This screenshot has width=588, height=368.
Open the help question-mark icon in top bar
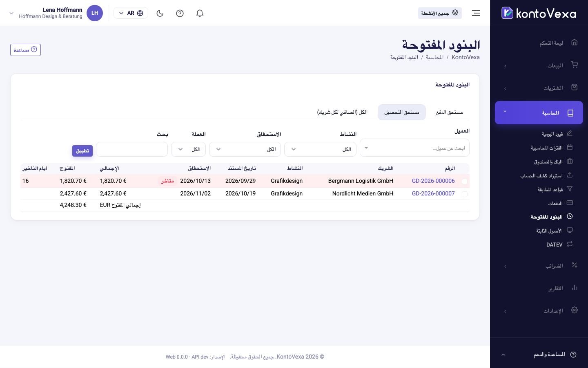pos(180,13)
